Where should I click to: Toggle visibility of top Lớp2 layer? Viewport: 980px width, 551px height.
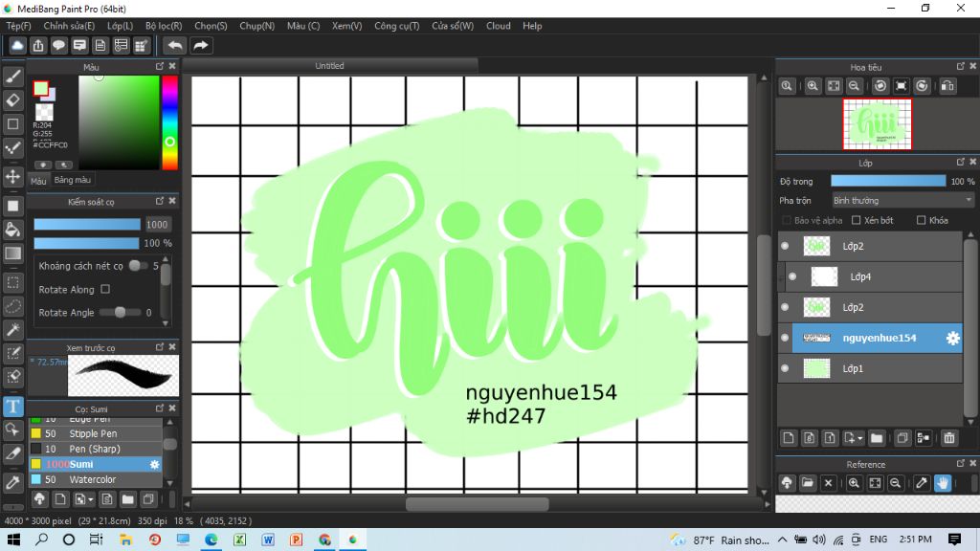785,246
